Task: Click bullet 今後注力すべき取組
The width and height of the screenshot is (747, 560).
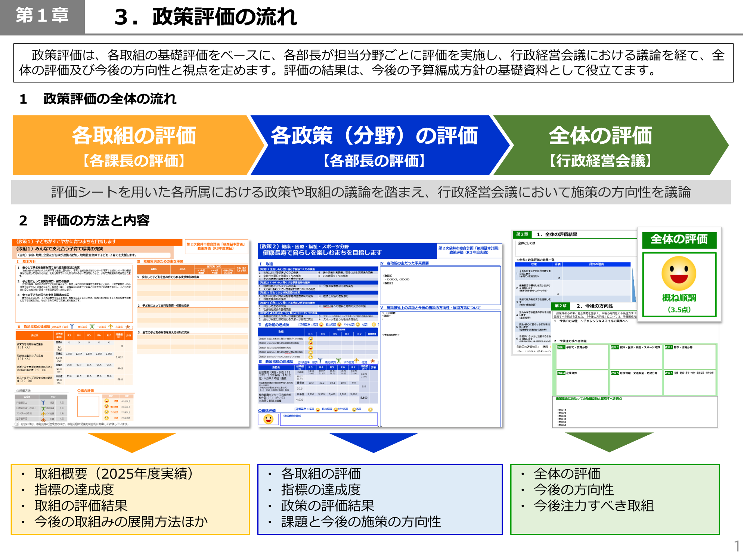Action: pos(594,506)
